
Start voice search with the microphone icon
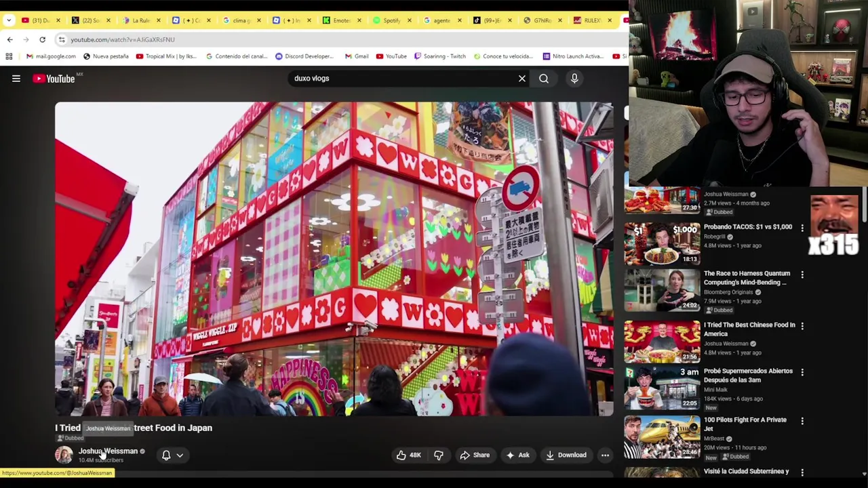[x=574, y=79]
